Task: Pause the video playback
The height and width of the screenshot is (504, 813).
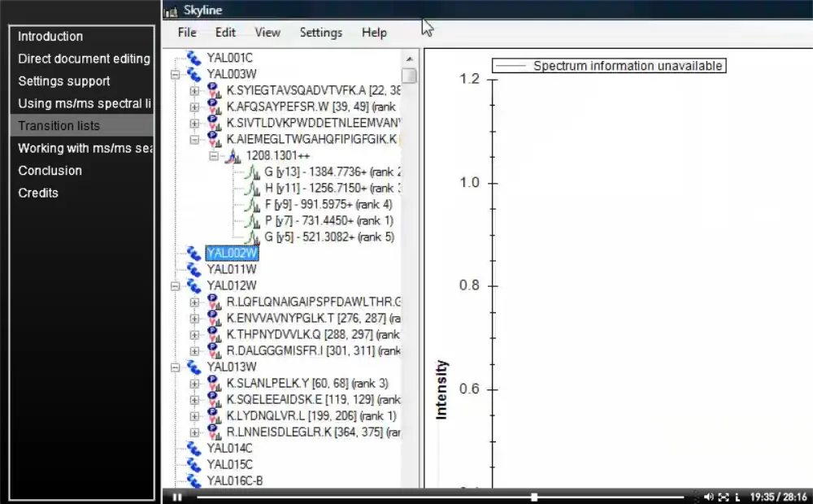Action: 177,497
